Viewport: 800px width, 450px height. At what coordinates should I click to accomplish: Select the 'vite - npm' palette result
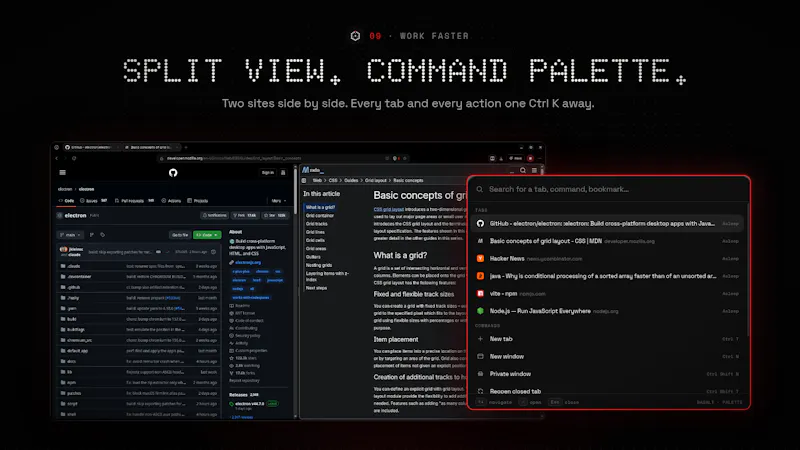pyautogui.click(x=608, y=293)
